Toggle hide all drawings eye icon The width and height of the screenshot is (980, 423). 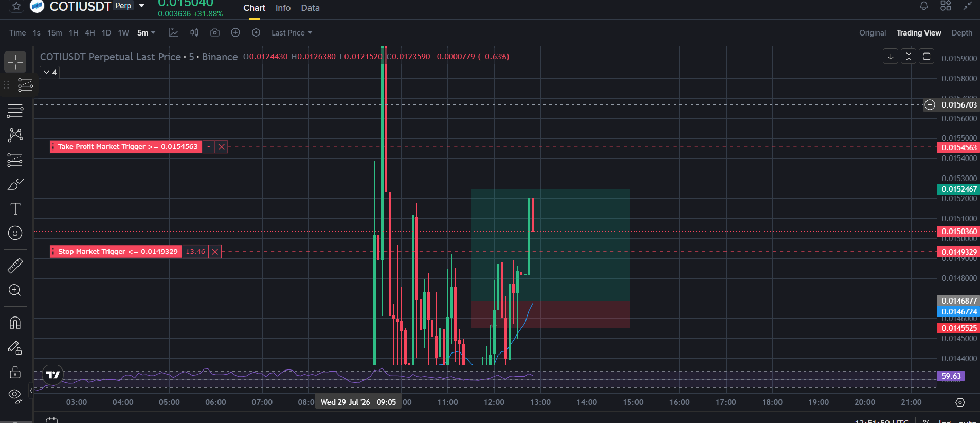[15, 395]
